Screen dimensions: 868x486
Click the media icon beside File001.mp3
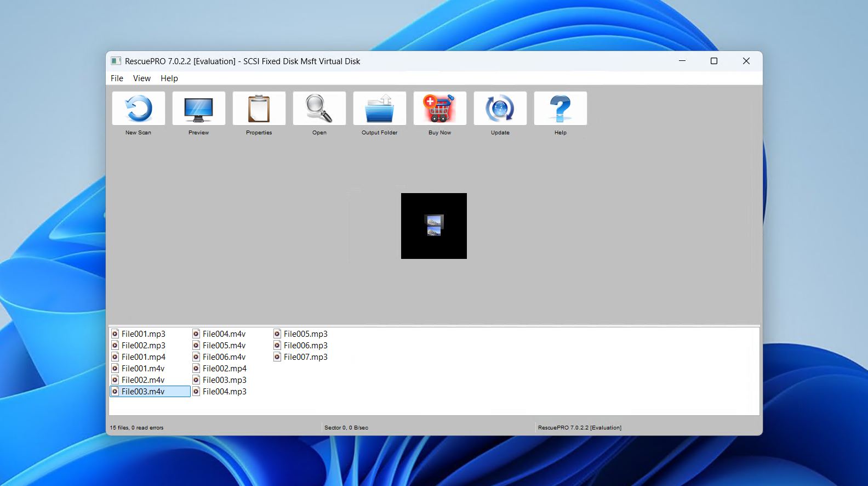(x=115, y=334)
